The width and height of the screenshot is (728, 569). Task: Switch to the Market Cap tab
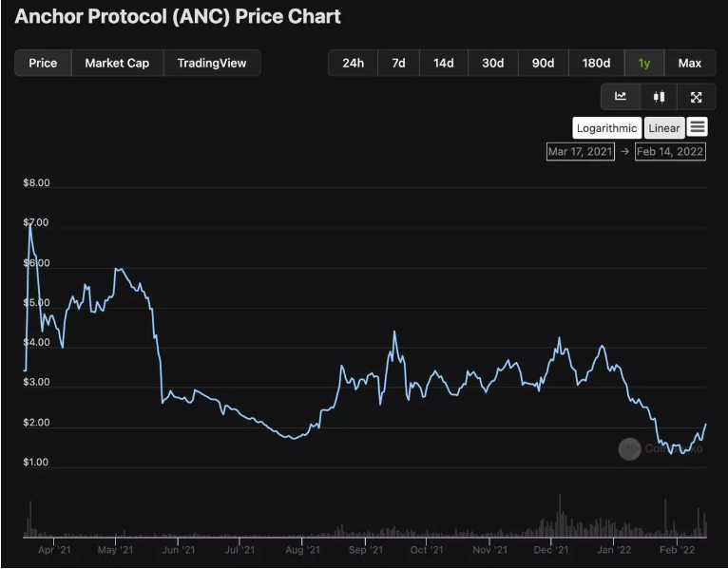coord(117,63)
